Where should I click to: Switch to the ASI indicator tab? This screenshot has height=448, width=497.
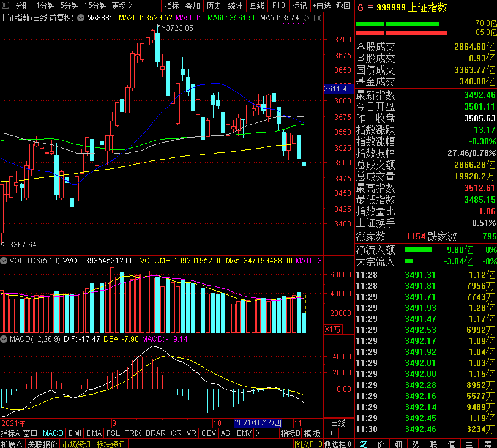point(226,433)
